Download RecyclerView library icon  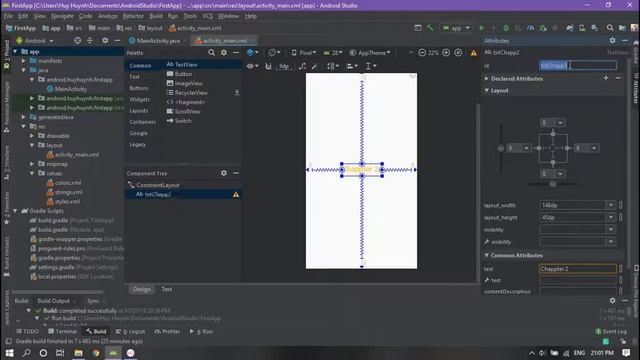237,93
